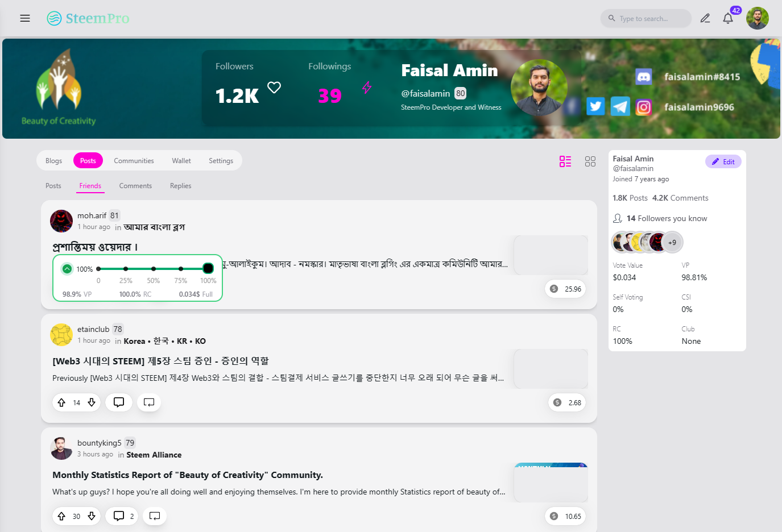Image resolution: width=782 pixels, height=532 pixels.
Task: Open the Wallet tab
Action: tap(181, 161)
